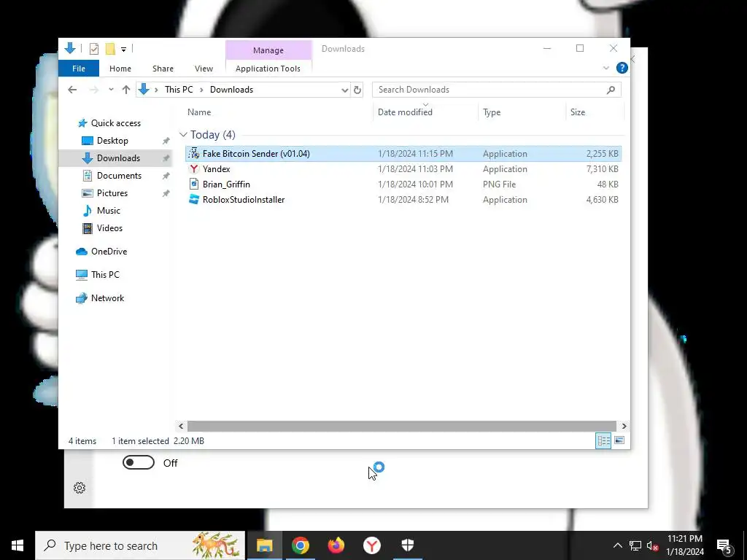Image resolution: width=747 pixels, height=560 pixels.
Task: Click the taskbar search box
Action: coord(140,545)
